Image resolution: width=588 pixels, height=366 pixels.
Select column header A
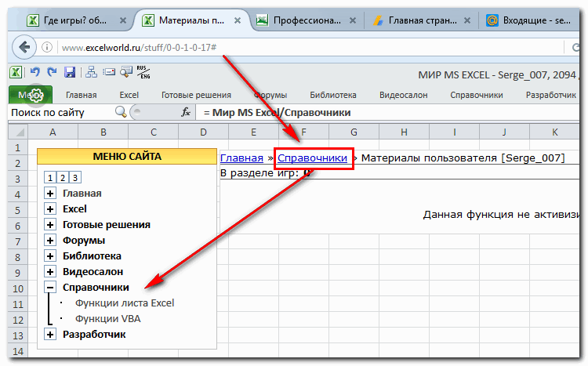pyautogui.click(x=53, y=132)
